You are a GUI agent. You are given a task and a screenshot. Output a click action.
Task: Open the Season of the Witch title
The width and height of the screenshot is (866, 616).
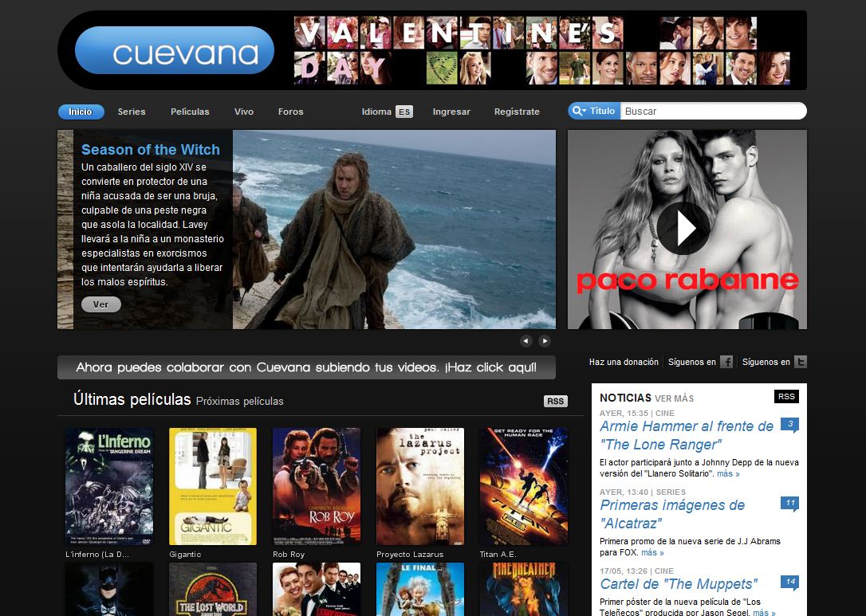[150, 150]
